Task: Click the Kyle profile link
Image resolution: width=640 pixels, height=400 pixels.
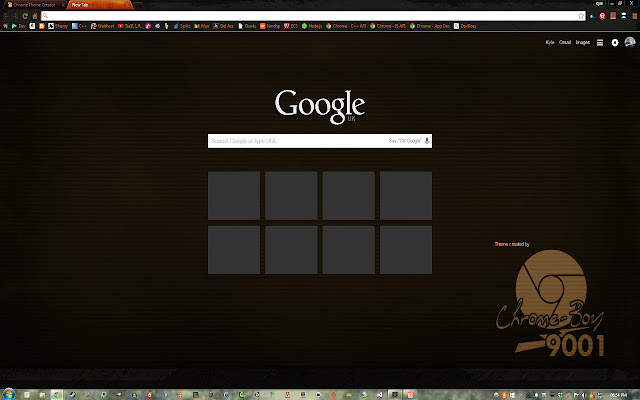Action: [550, 42]
